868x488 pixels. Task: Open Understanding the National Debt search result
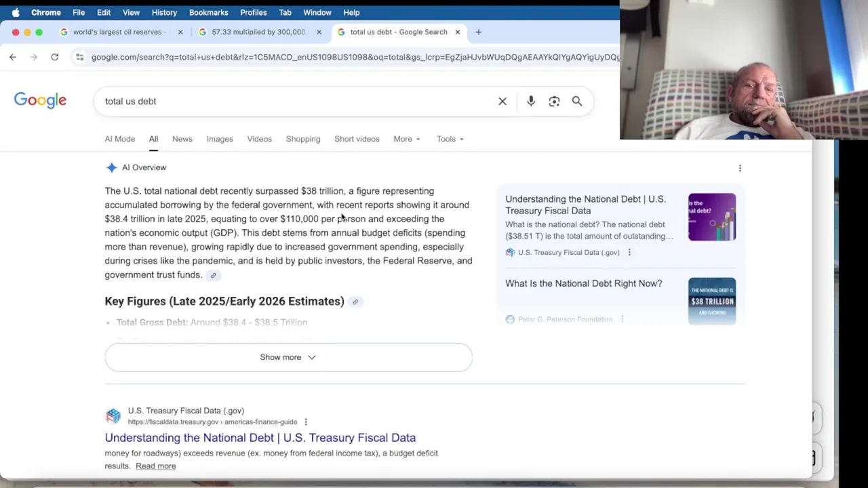[260, 438]
